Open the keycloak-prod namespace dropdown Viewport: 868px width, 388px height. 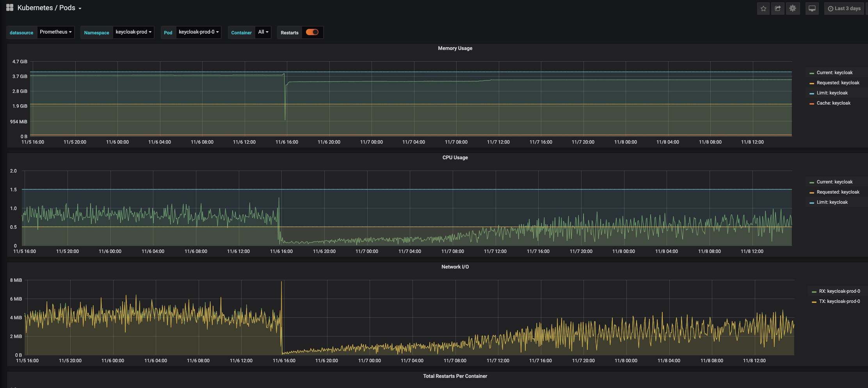pyautogui.click(x=133, y=32)
